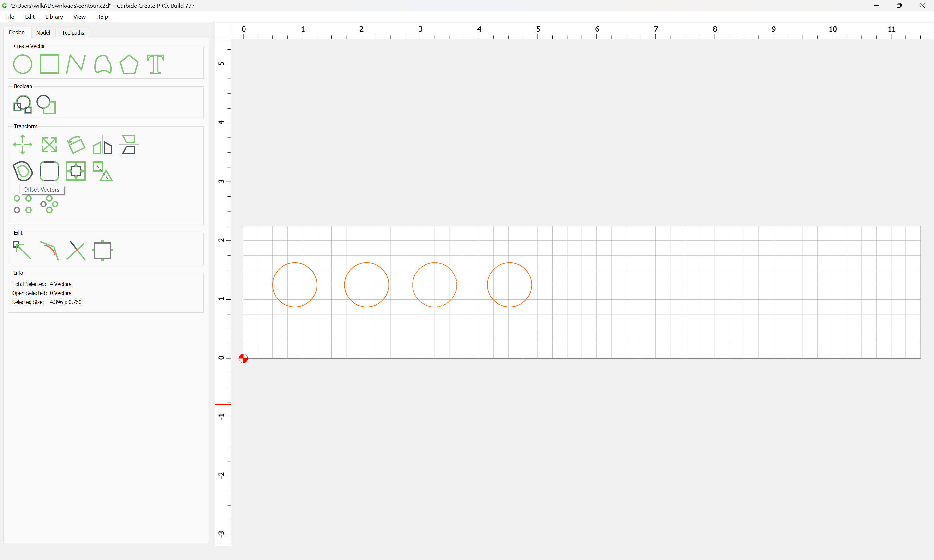Open the Node Edit tool
Screen dimensions: 934x560
pos(22,251)
